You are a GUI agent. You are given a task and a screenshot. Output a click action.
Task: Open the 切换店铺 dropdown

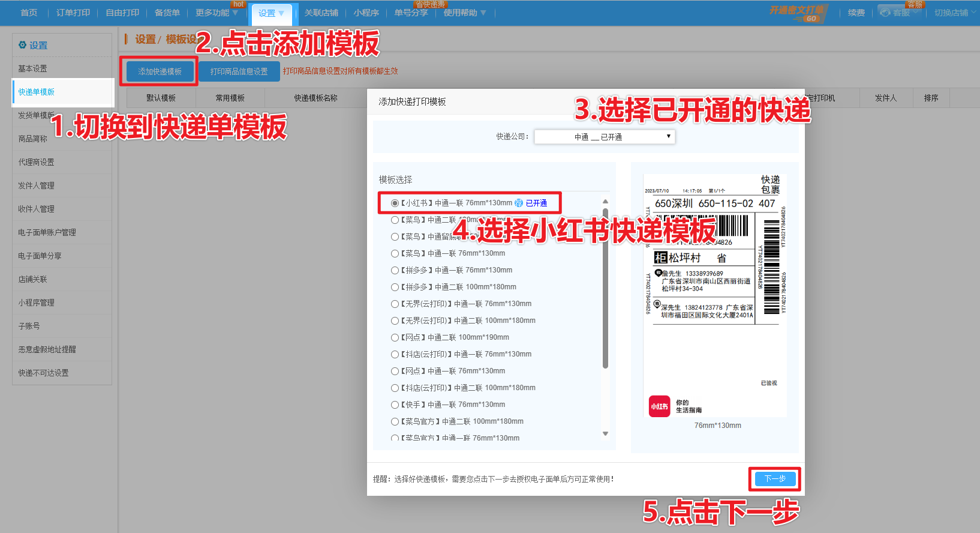(954, 13)
